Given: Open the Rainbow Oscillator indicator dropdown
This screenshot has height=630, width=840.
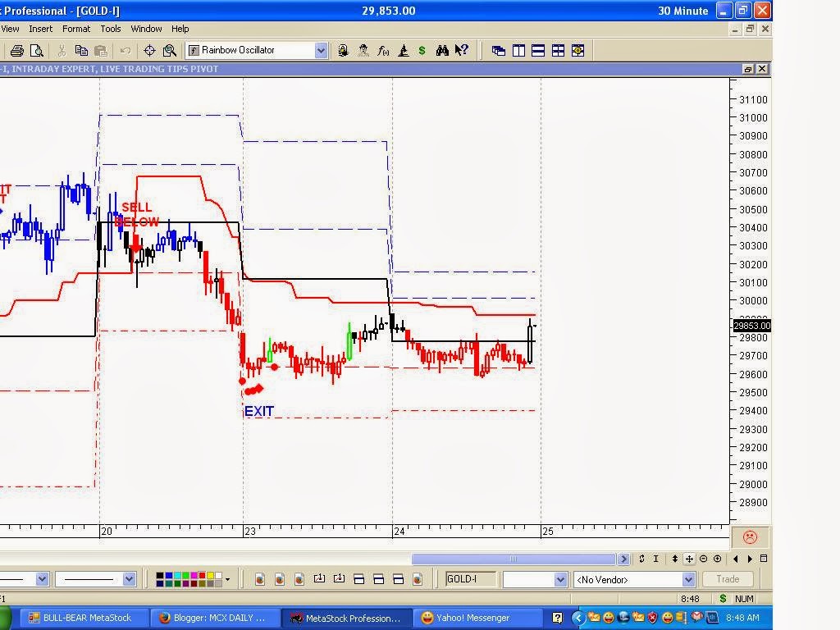Looking at the screenshot, I should point(321,50).
